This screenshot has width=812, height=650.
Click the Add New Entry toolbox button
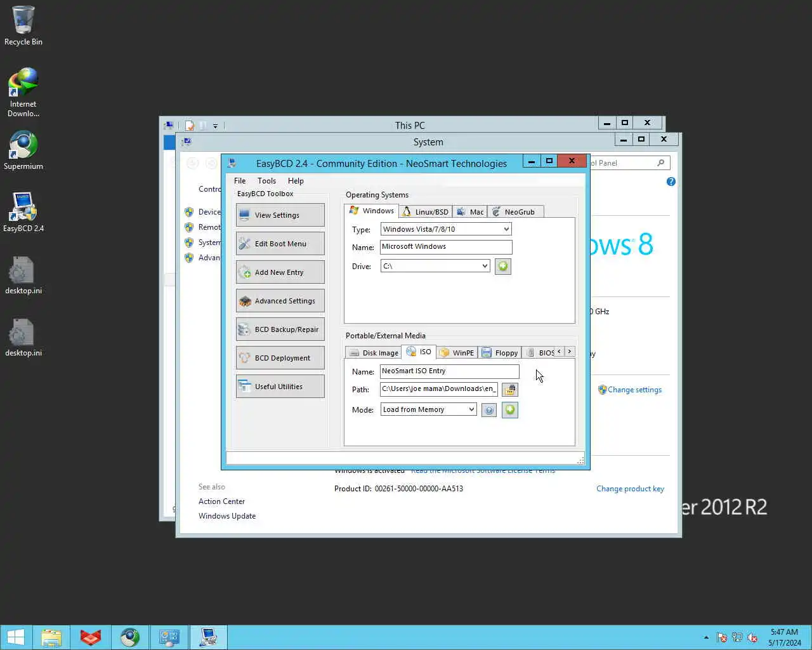point(280,272)
